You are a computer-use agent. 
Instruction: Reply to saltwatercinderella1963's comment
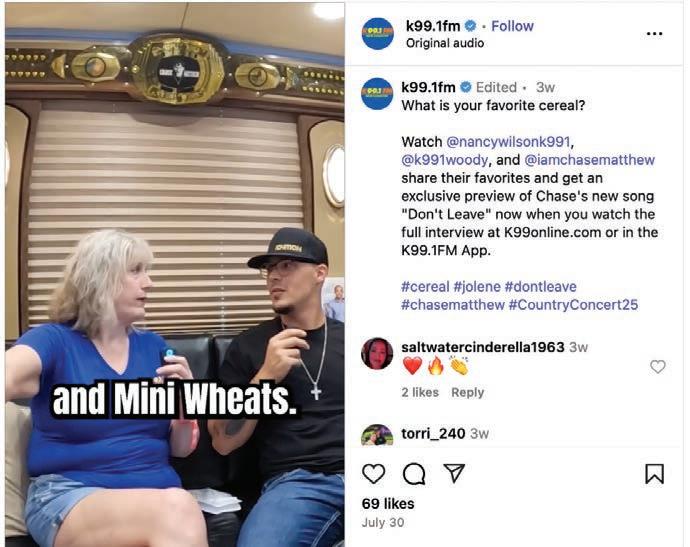click(467, 392)
